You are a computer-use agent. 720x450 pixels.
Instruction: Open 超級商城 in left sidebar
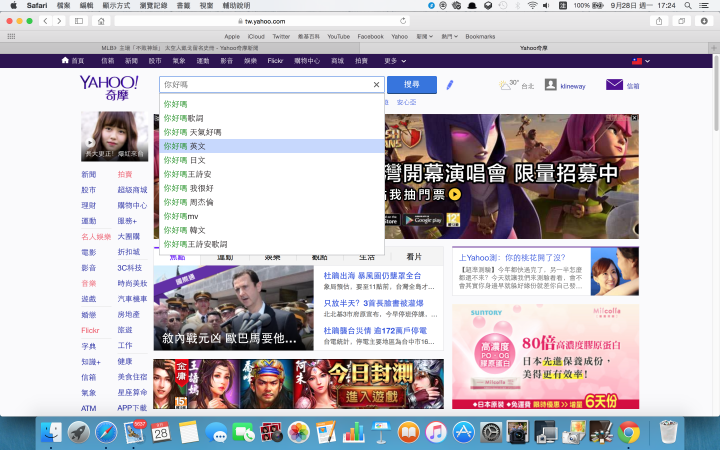(132, 190)
